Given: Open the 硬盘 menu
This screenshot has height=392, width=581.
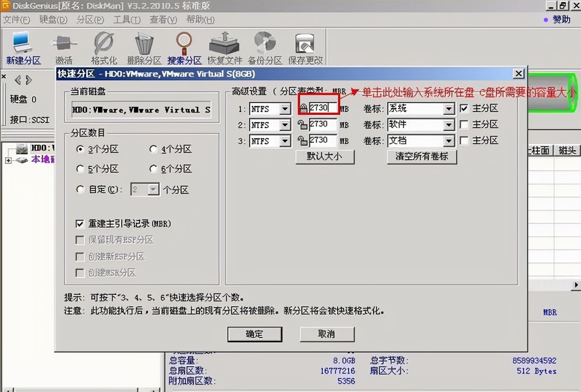Looking at the screenshot, I should 52,20.
